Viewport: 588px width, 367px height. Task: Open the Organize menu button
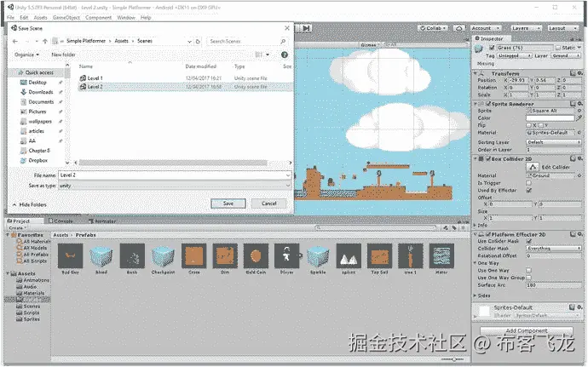point(26,54)
